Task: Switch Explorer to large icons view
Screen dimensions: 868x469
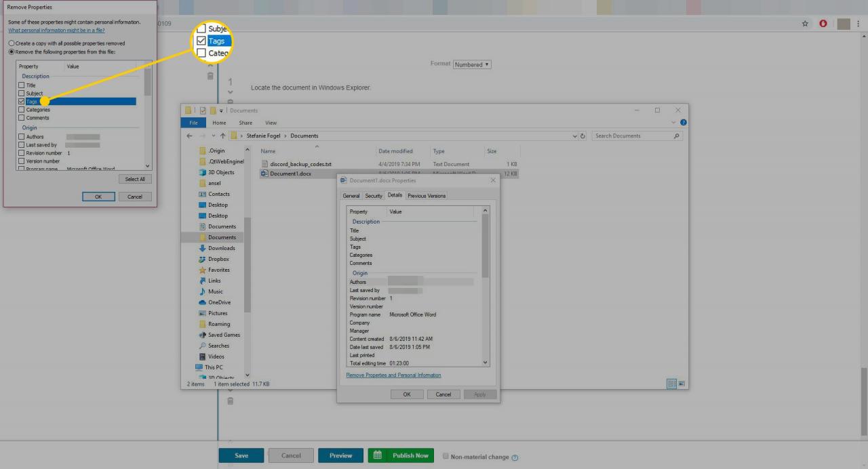Action: [x=682, y=384]
